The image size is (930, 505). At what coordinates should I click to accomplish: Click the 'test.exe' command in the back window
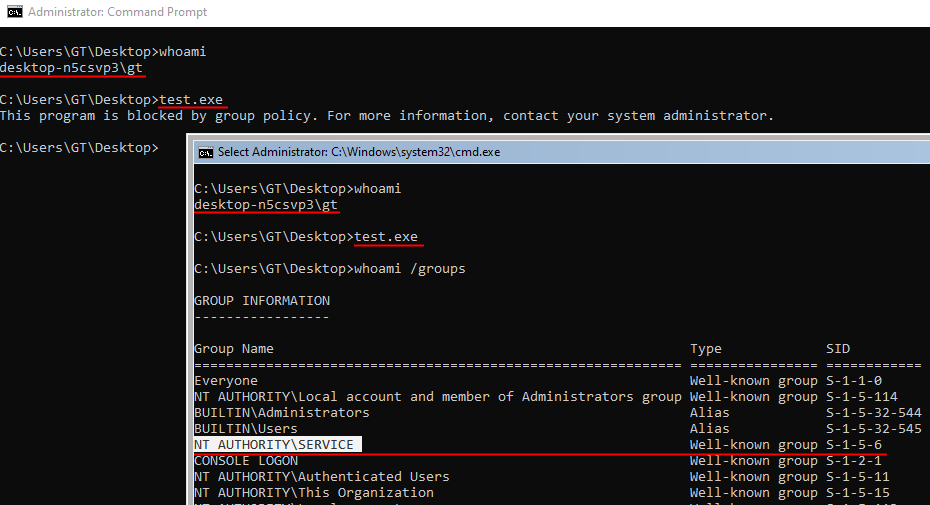pyautogui.click(x=191, y=100)
